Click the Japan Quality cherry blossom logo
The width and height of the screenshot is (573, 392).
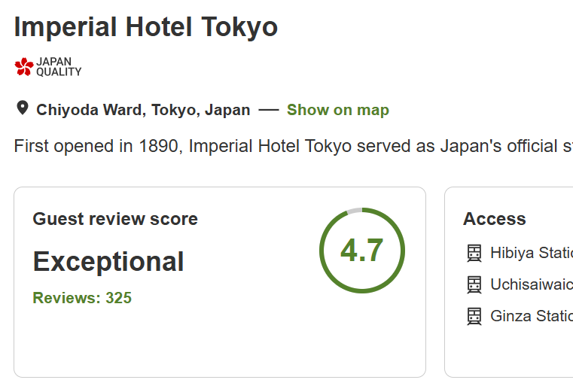pos(24,67)
